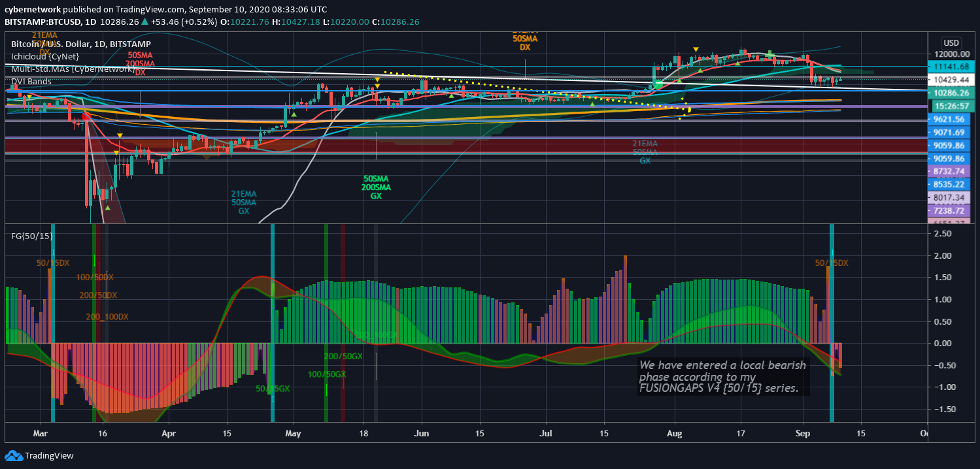980x469 pixels.
Task: Select the Multi-Std.MAs {CyberNetwork} indicator legend
Action: [72, 69]
